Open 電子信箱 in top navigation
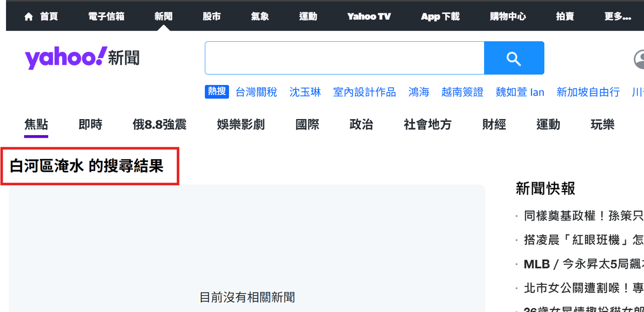644x312 pixels. pyautogui.click(x=106, y=17)
